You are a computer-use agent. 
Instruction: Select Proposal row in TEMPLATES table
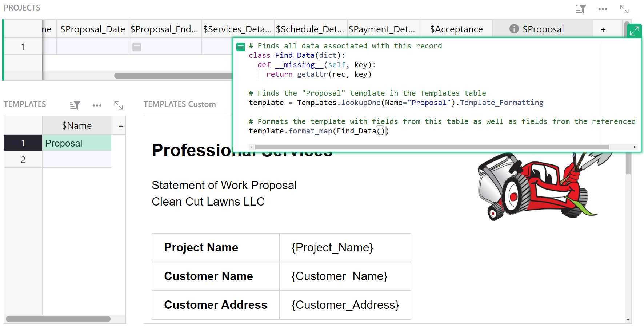coord(76,143)
